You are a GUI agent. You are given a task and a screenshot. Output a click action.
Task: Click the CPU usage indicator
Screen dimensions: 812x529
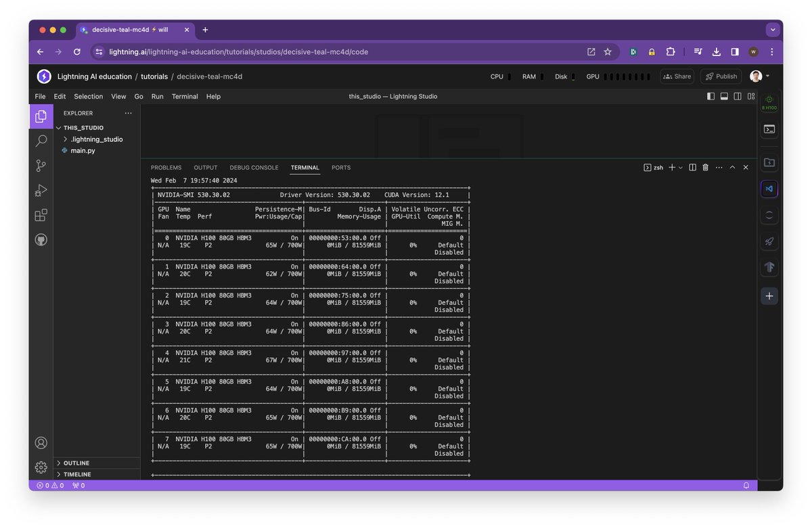pyautogui.click(x=501, y=76)
